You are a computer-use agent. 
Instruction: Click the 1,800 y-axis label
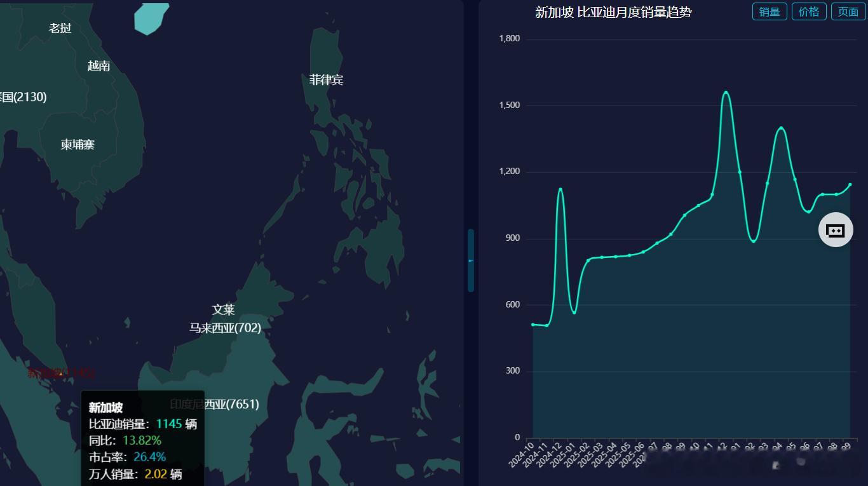510,39
